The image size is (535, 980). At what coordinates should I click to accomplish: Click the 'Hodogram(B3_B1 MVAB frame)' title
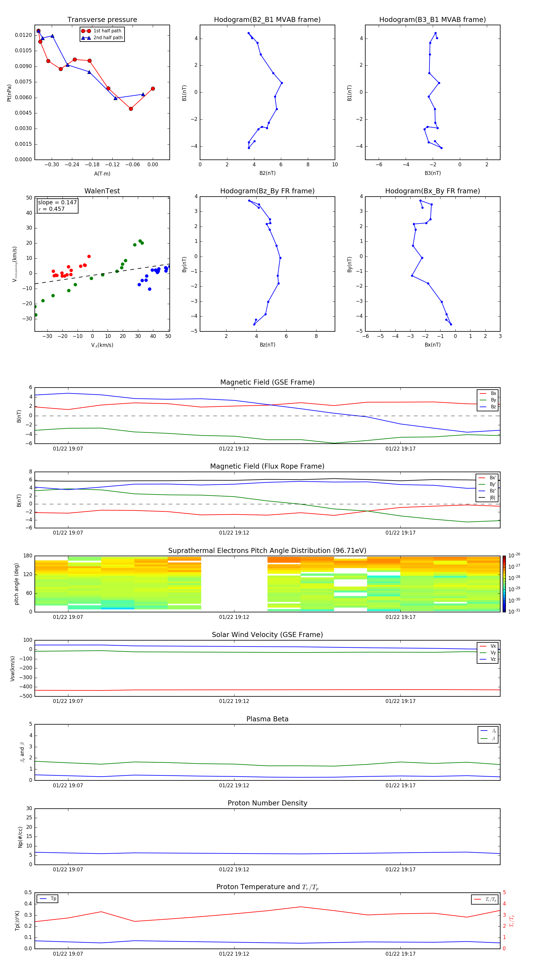[x=432, y=19]
